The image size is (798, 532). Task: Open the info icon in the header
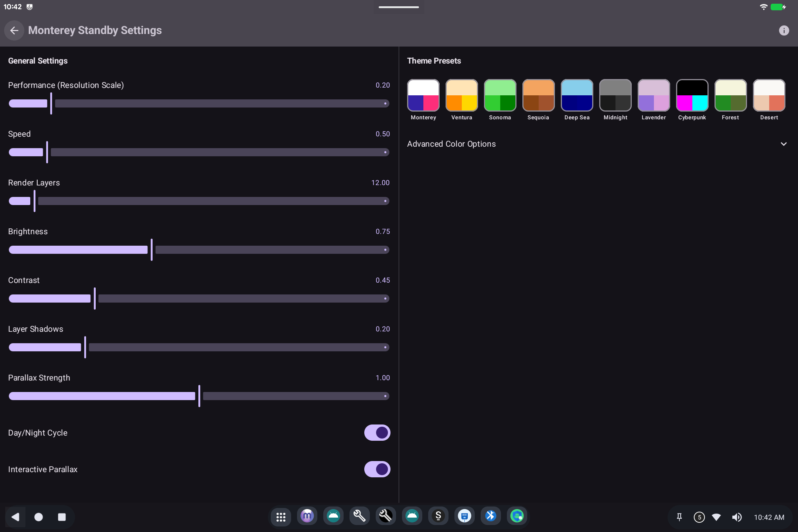click(784, 30)
